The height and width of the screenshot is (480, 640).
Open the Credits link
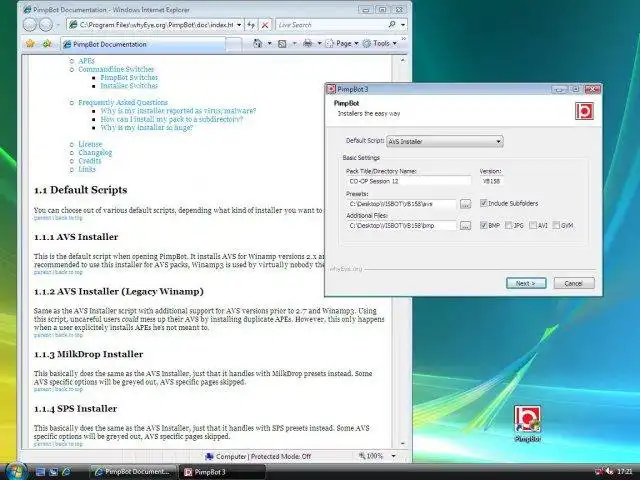(x=89, y=161)
